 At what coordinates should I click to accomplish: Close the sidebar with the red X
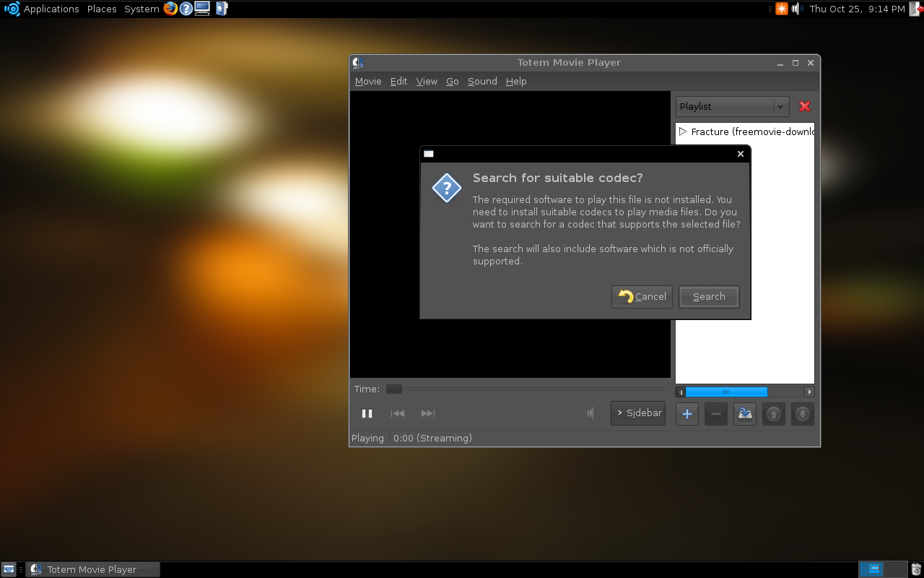[805, 106]
